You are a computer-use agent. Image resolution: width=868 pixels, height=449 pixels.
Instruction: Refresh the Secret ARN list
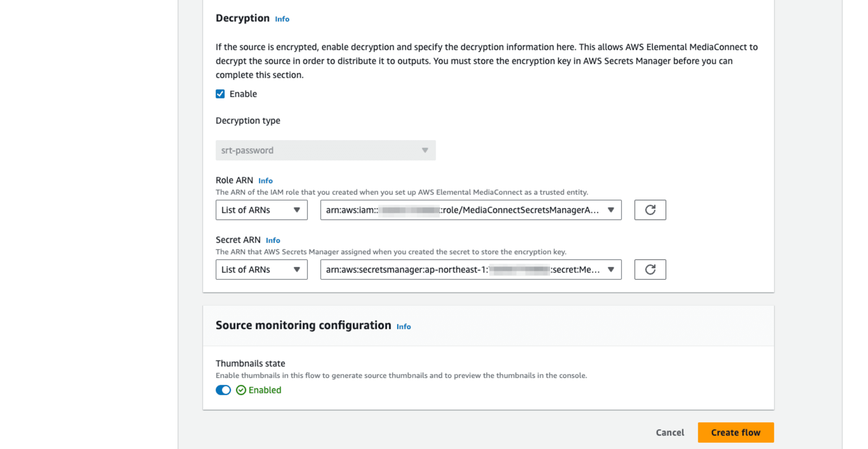(x=650, y=269)
